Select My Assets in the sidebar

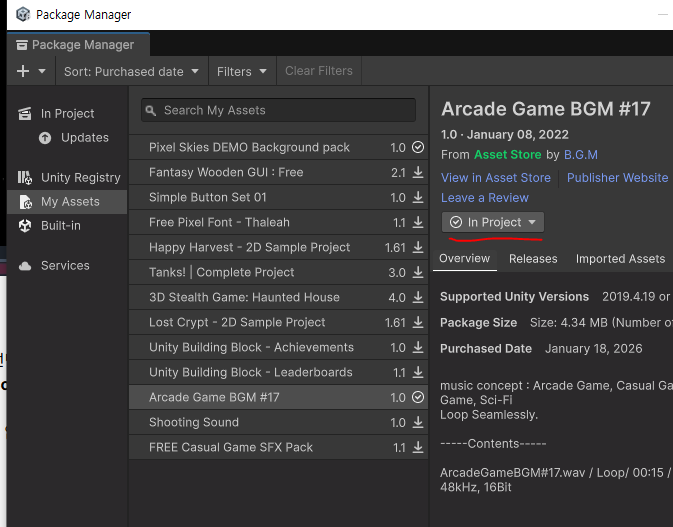[x=67, y=202]
